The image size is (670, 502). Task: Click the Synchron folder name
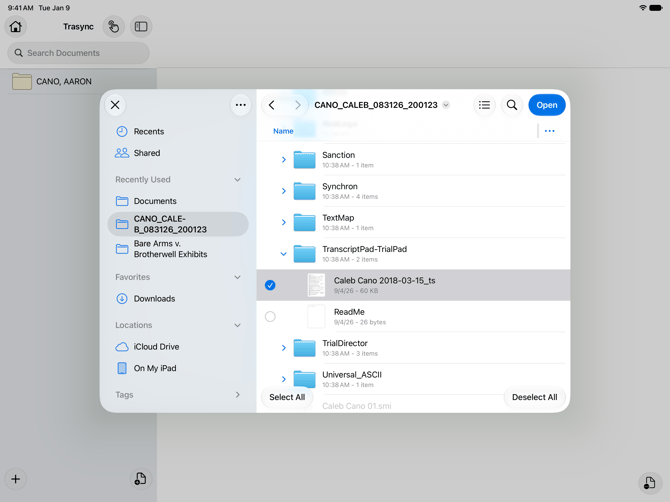coord(340,186)
